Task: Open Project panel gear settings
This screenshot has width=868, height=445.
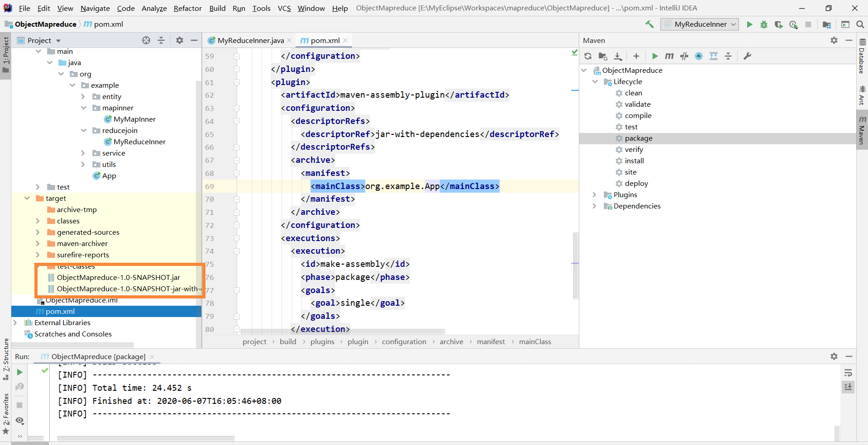Action: pyautogui.click(x=180, y=40)
